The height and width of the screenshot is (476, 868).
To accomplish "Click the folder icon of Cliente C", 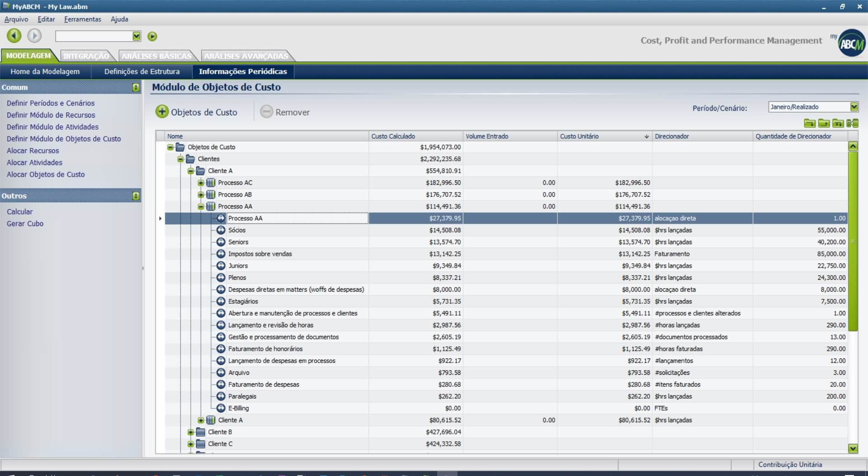I will click(201, 443).
